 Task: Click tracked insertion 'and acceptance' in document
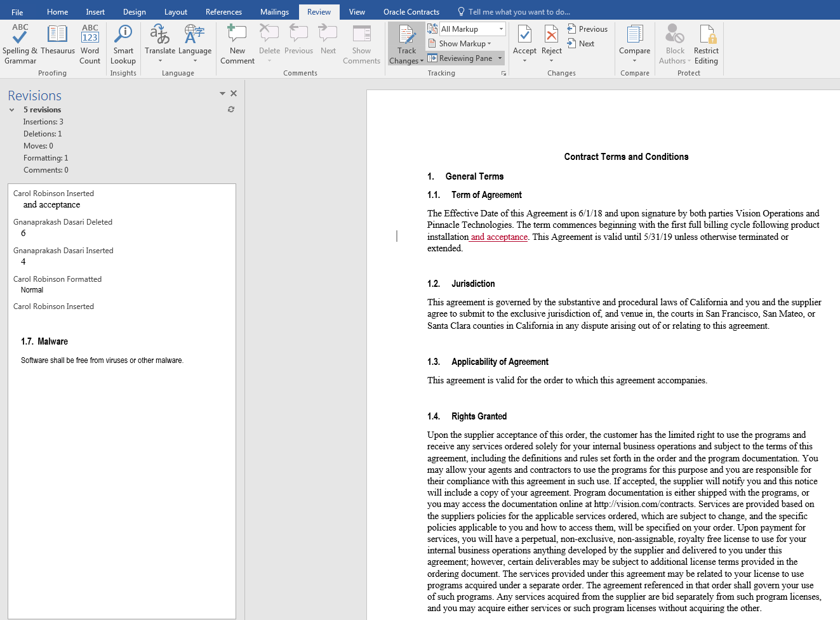pos(499,237)
